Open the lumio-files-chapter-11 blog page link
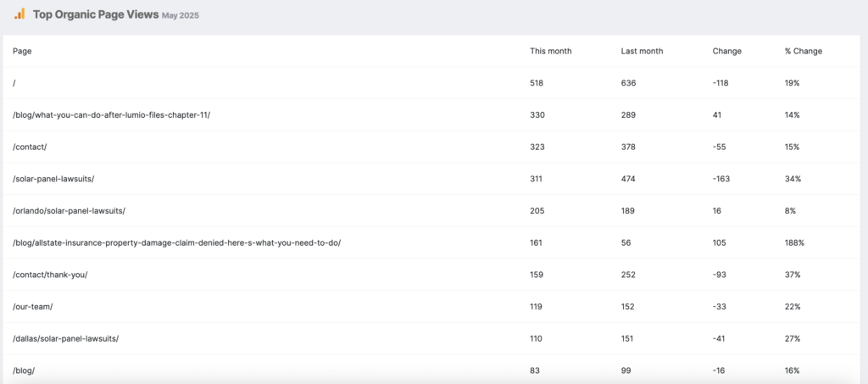Screen dimensions: 868x384 [111, 115]
